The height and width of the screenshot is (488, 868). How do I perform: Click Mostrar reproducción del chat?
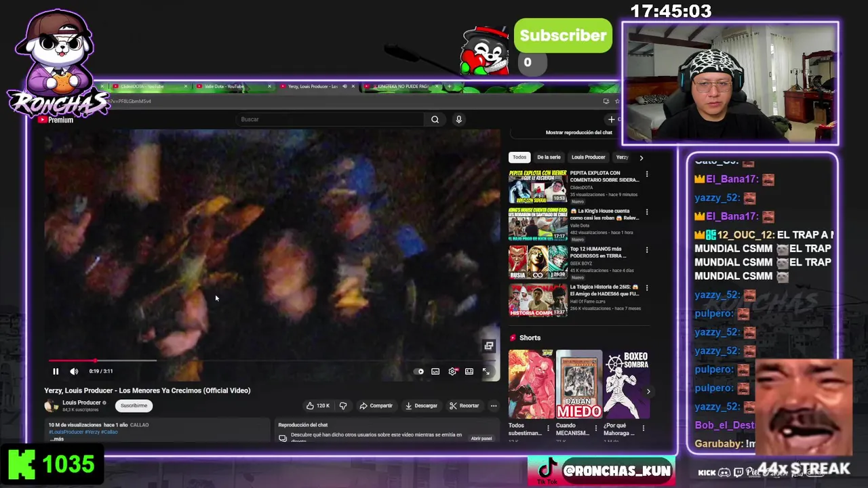578,133
